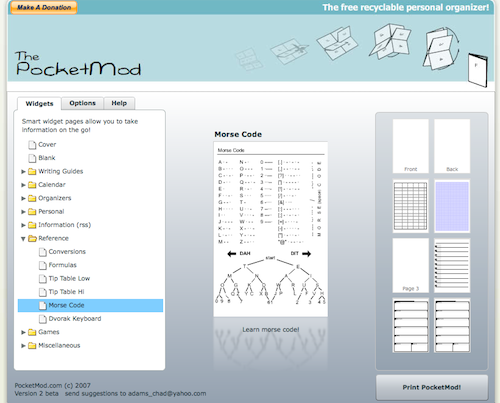The width and height of the screenshot is (500, 403).
Task: Collapse the Reference folder arrow
Action: (23, 239)
